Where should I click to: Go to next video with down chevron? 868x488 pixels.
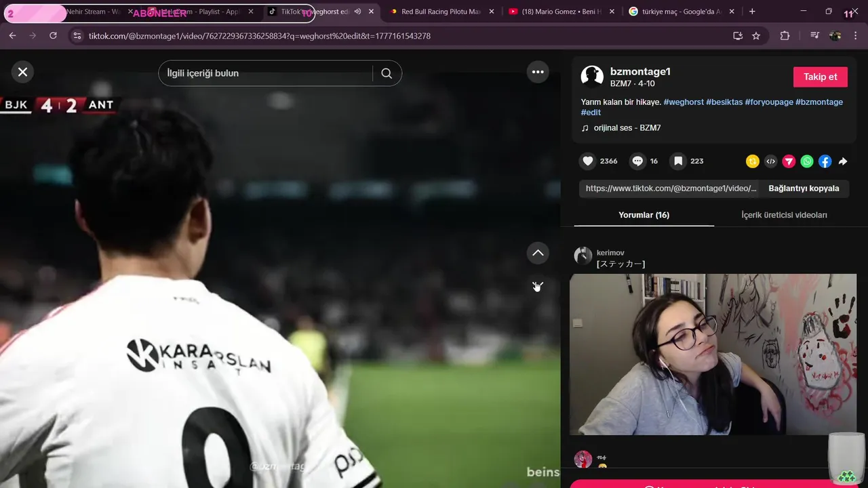point(538,286)
